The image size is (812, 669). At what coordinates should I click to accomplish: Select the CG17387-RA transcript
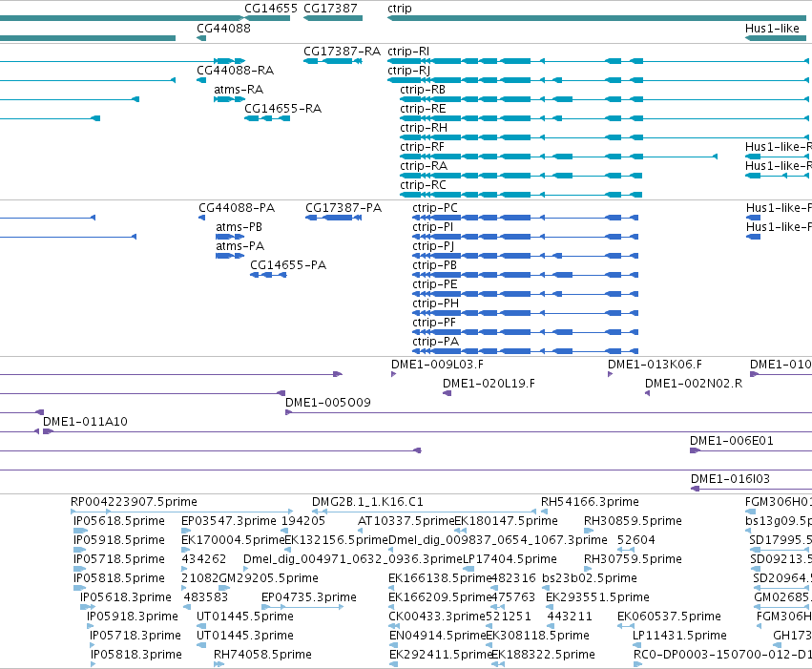click(332, 61)
